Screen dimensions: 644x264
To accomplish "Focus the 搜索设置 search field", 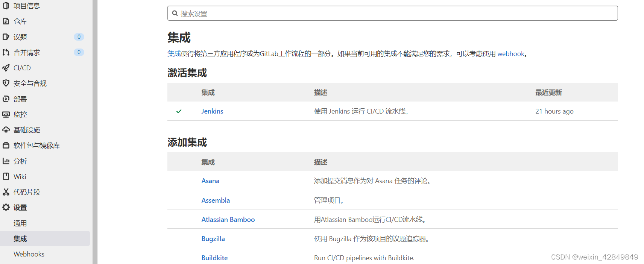I will pyautogui.click(x=392, y=13).
